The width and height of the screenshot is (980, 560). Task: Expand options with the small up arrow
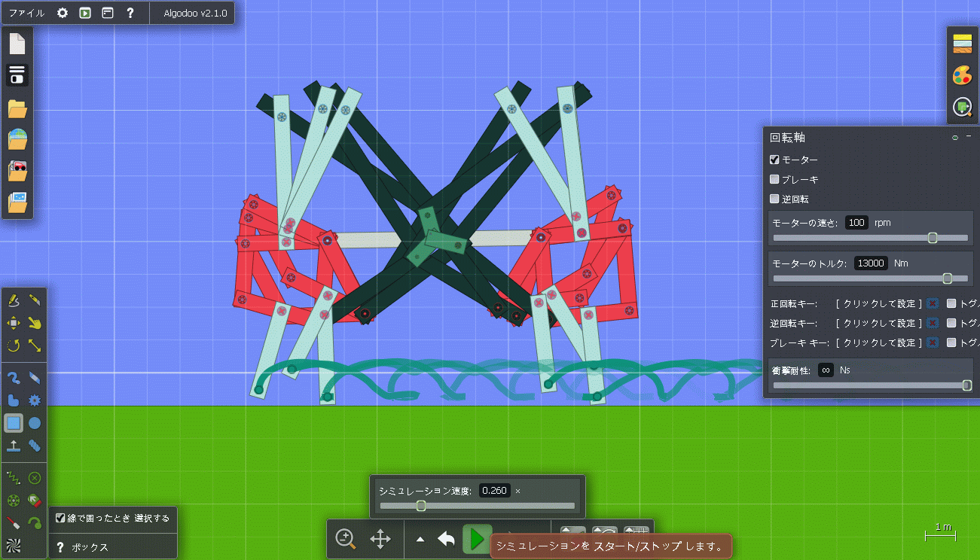click(420, 539)
